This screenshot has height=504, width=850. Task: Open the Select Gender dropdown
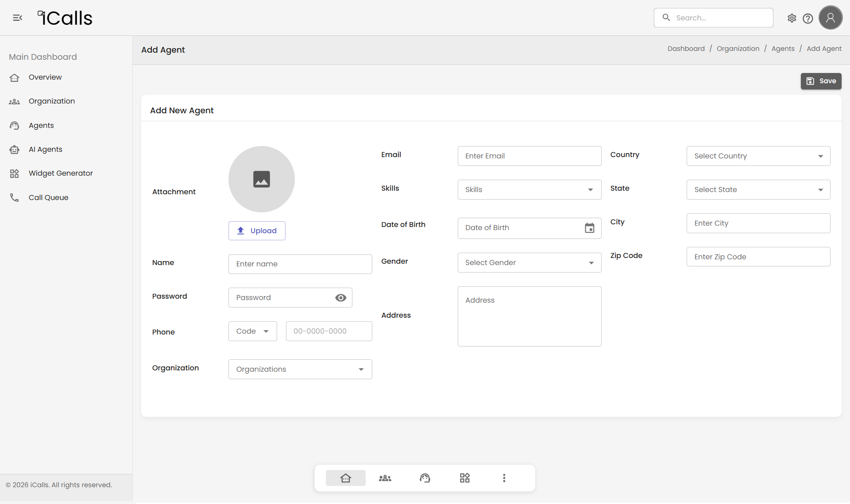[529, 263]
